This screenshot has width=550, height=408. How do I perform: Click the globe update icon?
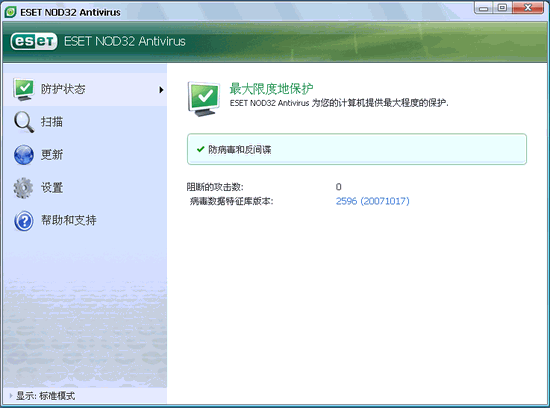(x=24, y=155)
